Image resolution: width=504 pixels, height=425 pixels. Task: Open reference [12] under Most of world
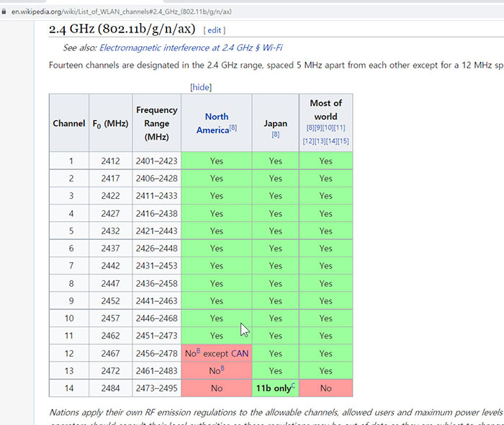[x=308, y=141]
